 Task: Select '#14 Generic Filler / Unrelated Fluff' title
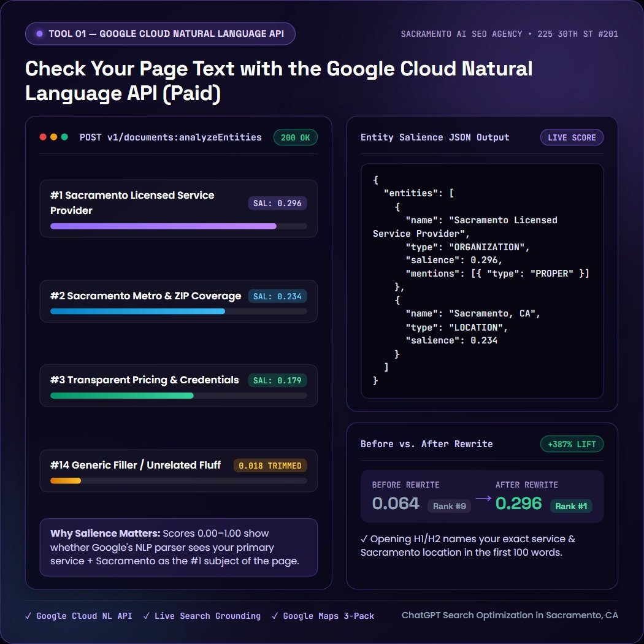[x=136, y=465]
